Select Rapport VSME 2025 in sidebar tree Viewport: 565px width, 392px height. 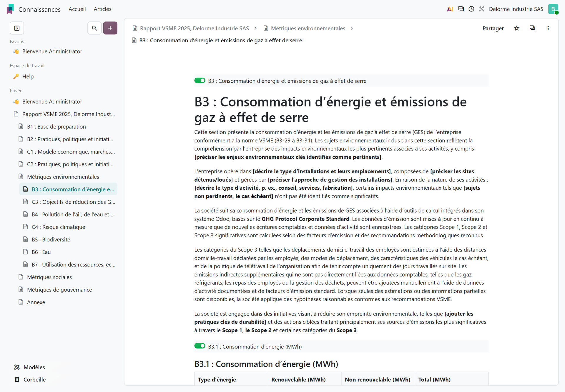[68, 114]
